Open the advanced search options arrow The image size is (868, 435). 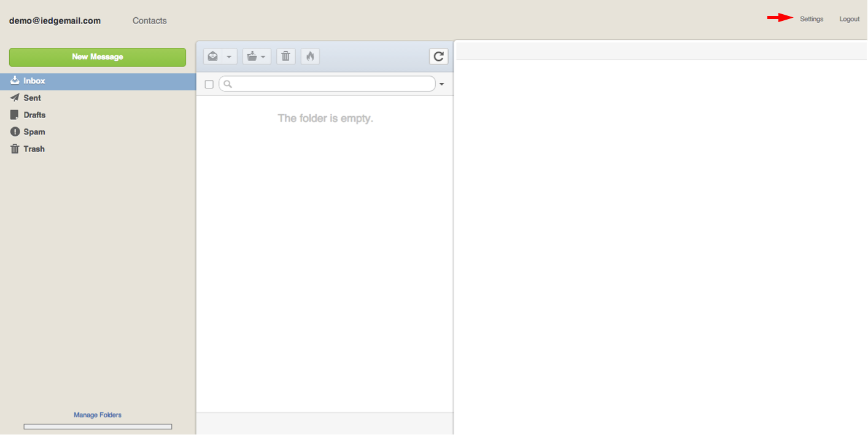pos(441,84)
